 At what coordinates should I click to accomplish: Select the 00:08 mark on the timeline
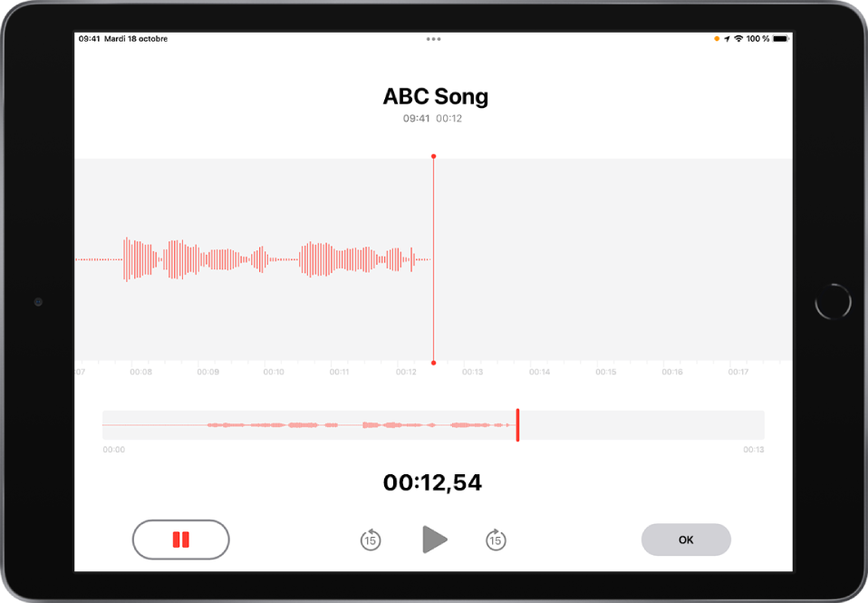tap(140, 372)
